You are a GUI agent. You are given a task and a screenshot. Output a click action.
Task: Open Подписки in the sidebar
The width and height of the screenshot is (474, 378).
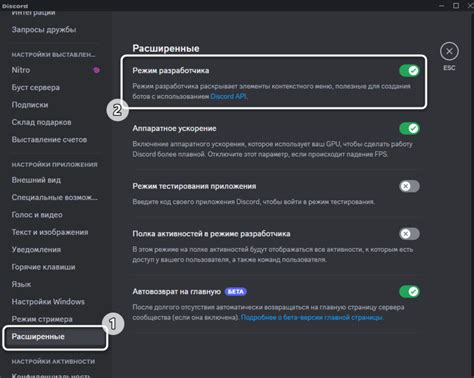click(x=30, y=105)
